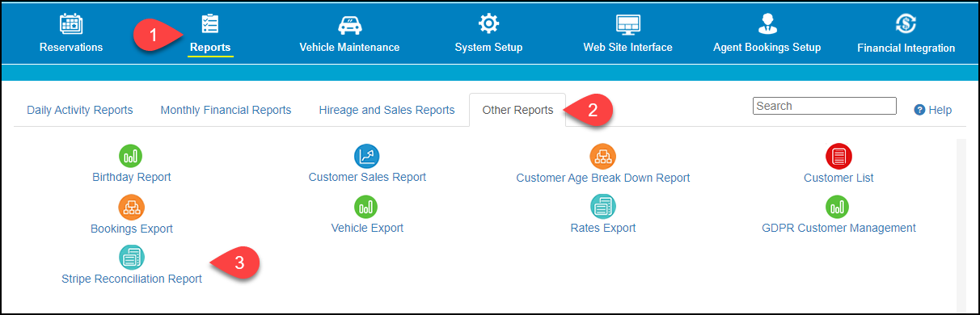Open Financial Integration dollar icon
The height and width of the screenshot is (315, 980).
[906, 24]
